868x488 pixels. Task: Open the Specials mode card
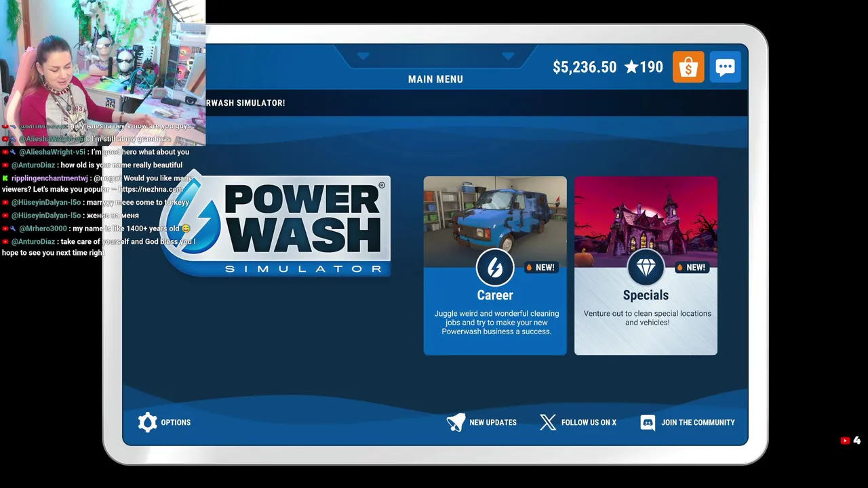[x=646, y=266]
